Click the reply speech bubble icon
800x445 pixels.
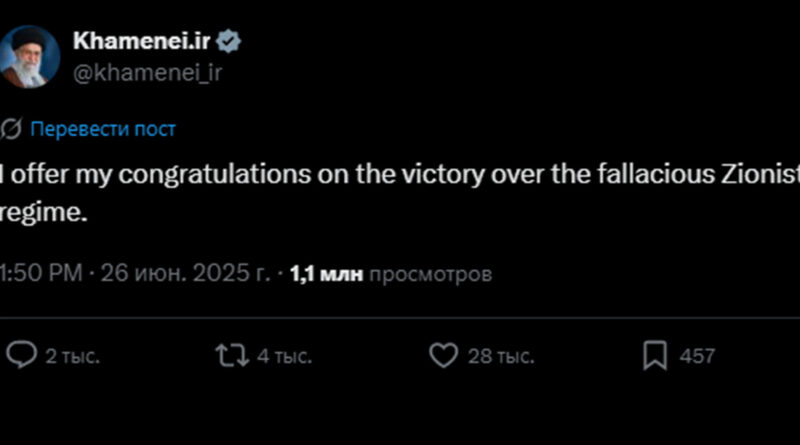click(20, 355)
